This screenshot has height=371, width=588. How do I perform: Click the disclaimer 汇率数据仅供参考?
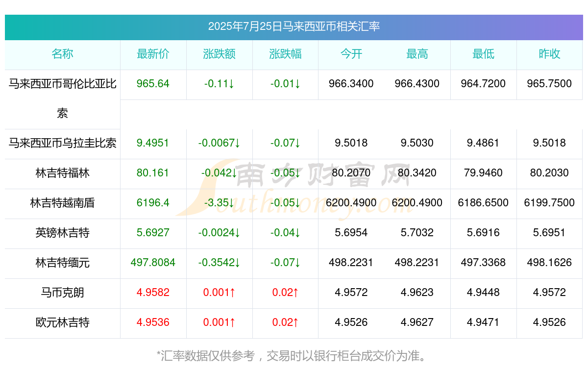pyautogui.click(x=208, y=356)
